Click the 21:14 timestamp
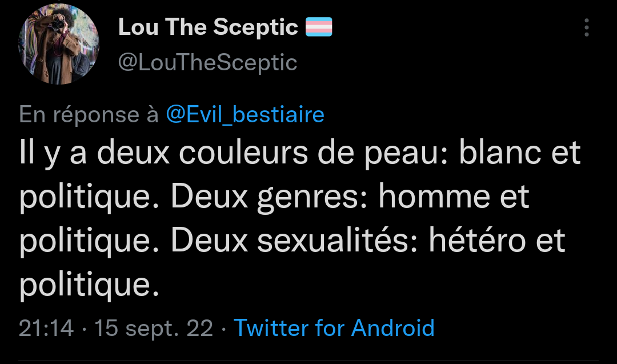The height and width of the screenshot is (364, 617). tap(46, 328)
